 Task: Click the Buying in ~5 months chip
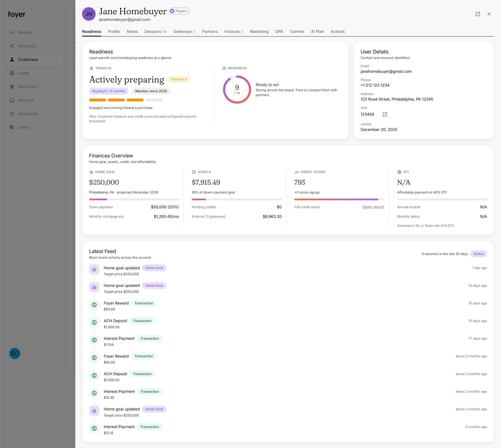(109, 91)
